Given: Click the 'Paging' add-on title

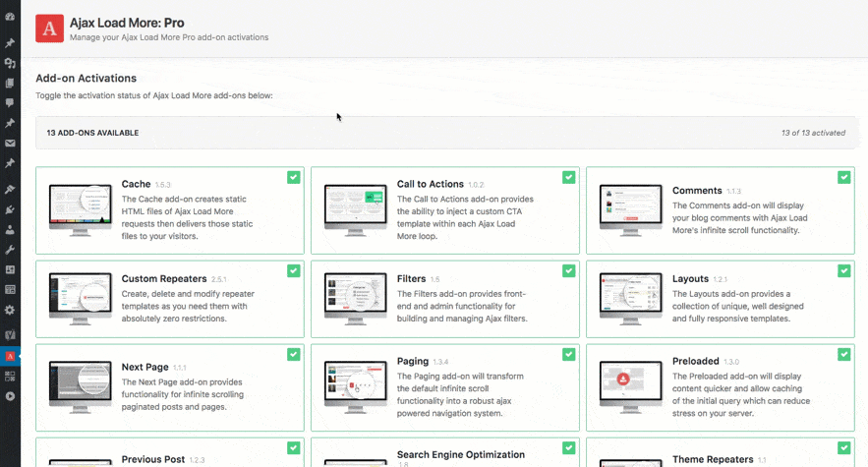Looking at the screenshot, I should [413, 361].
